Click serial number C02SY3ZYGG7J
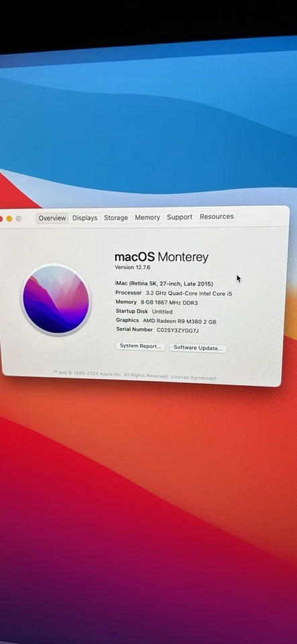297x644 pixels. (178, 330)
